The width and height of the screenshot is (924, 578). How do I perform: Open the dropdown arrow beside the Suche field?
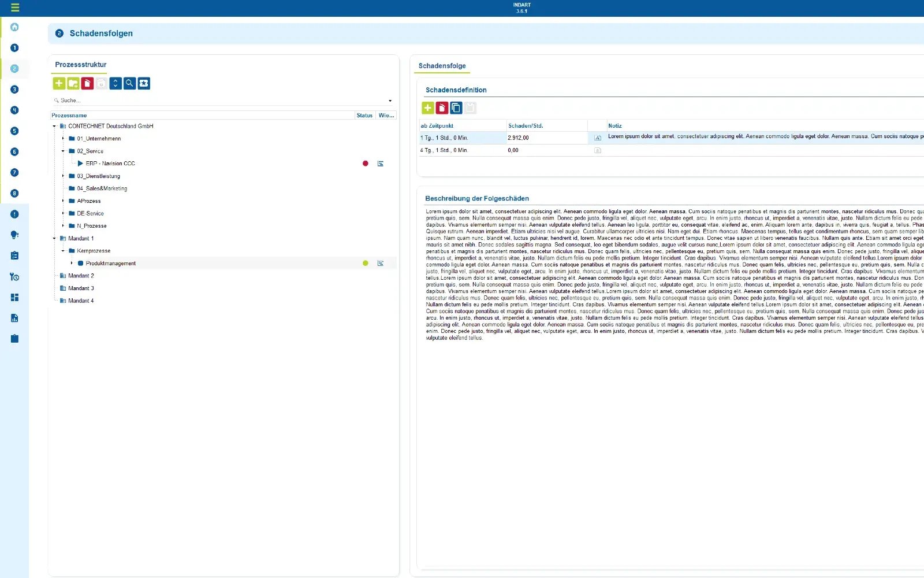[x=390, y=100]
